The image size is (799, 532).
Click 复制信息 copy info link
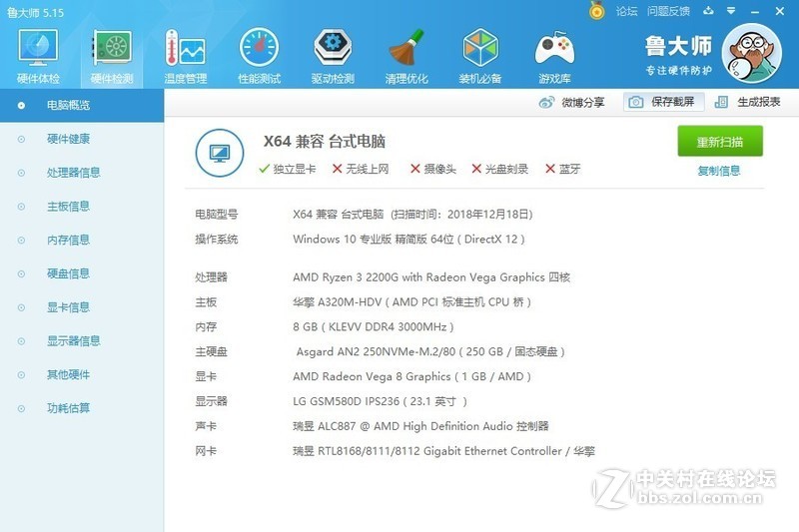click(x=719, y=171)
